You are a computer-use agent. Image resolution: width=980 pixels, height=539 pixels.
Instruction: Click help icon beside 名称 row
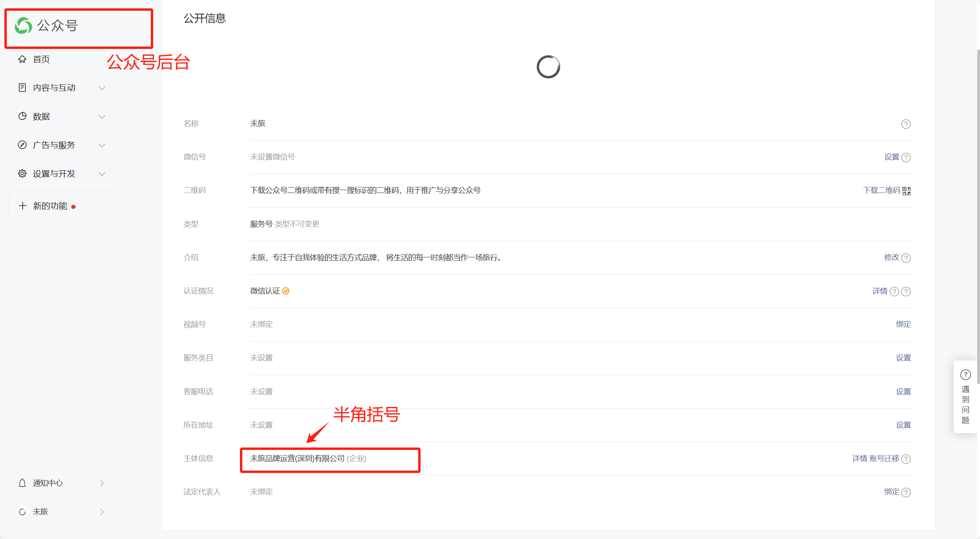coord(906,124)
